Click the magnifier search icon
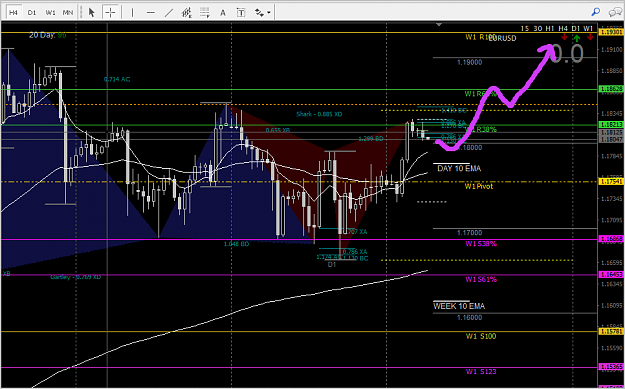Image resolution: width=625 pixels, height=389 pixels. click(596, 12)
